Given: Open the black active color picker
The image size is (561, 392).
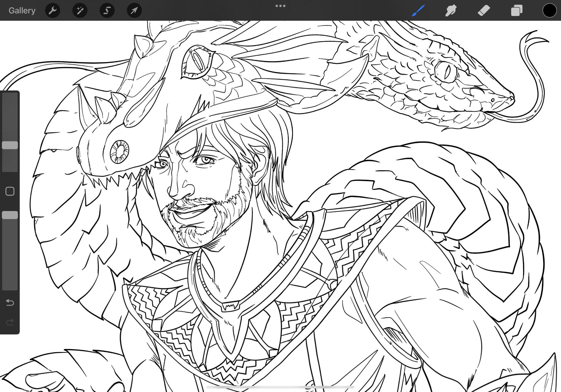Looking at the screenshot, I should 549,11.
